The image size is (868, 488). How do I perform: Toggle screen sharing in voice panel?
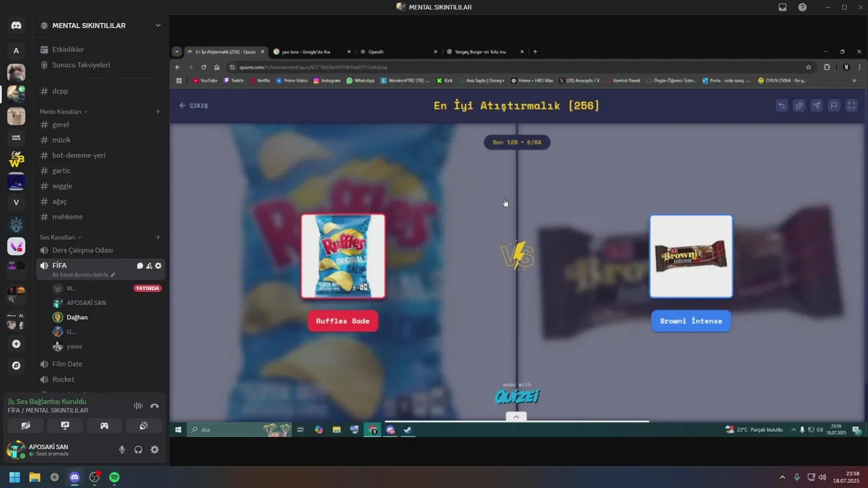(x=65, y=426)
